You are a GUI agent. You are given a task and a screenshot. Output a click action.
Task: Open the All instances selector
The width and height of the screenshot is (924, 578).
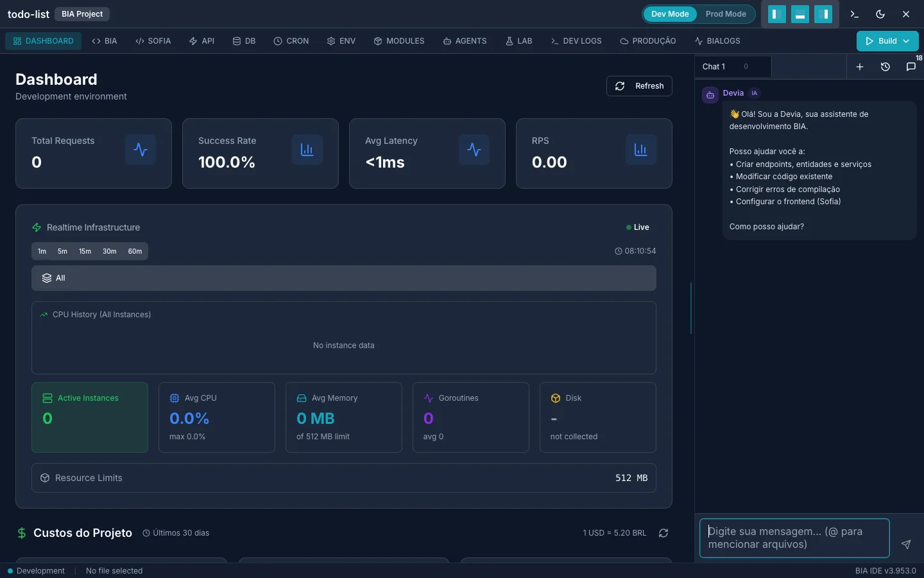coord(344,278)
